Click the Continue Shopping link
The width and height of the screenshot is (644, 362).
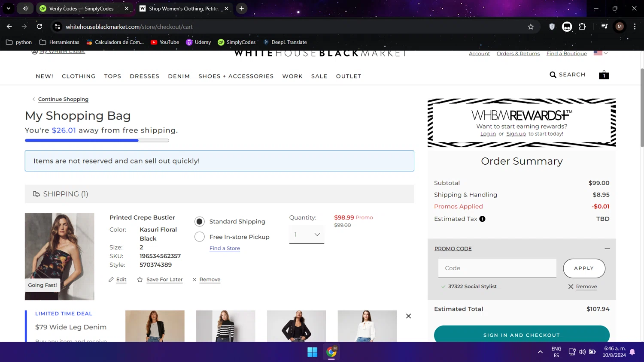click(63, 99)
